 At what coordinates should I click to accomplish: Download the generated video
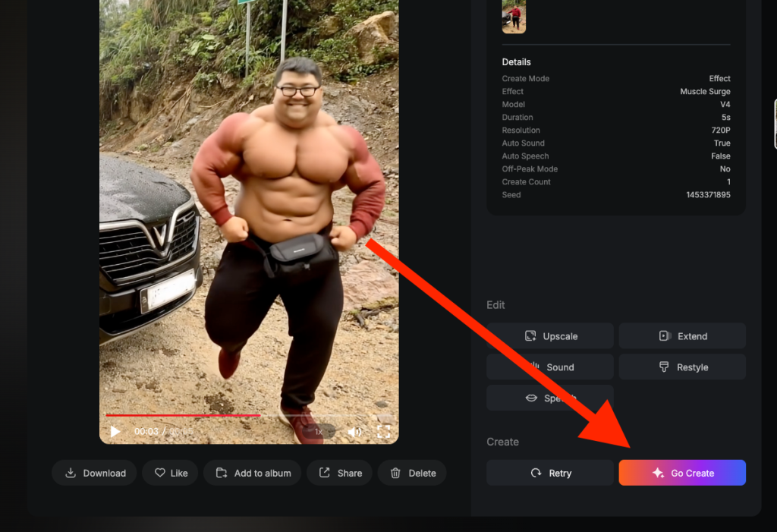tap(94, 473)
